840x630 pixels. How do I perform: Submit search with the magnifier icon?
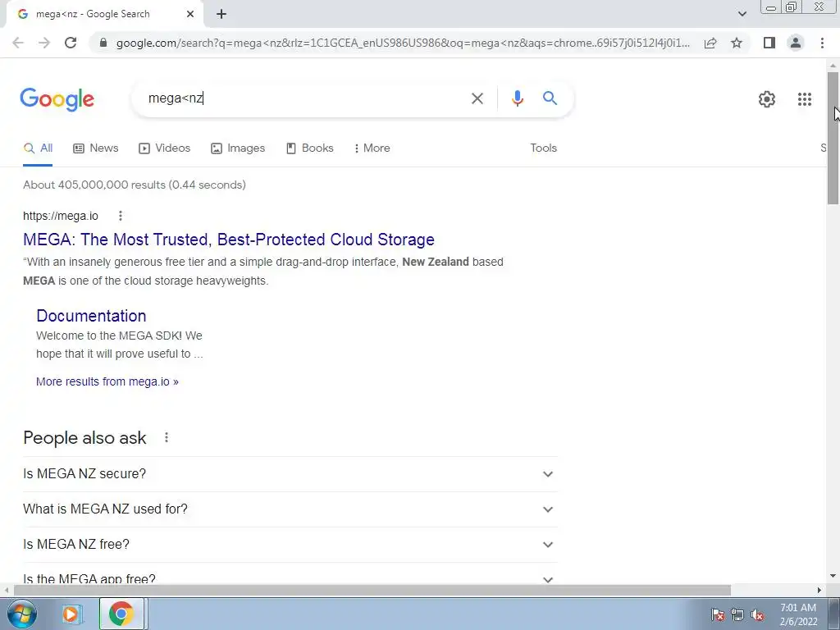[x=550, y=98]
